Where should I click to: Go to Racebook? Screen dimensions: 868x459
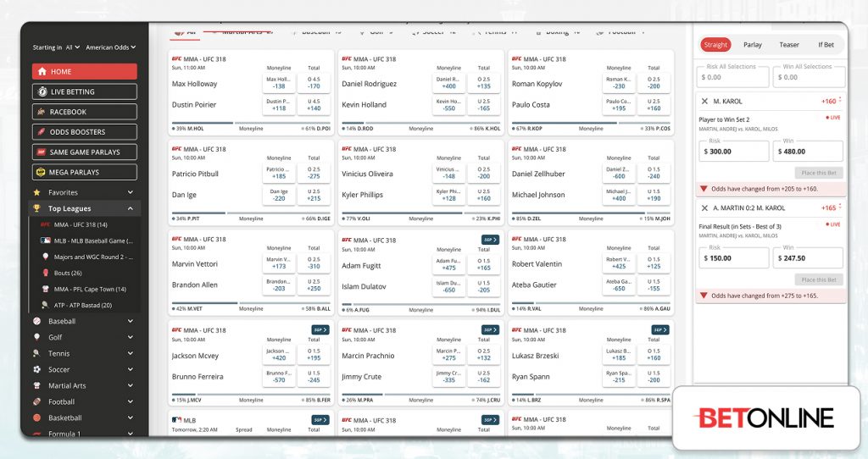[84, 112]
